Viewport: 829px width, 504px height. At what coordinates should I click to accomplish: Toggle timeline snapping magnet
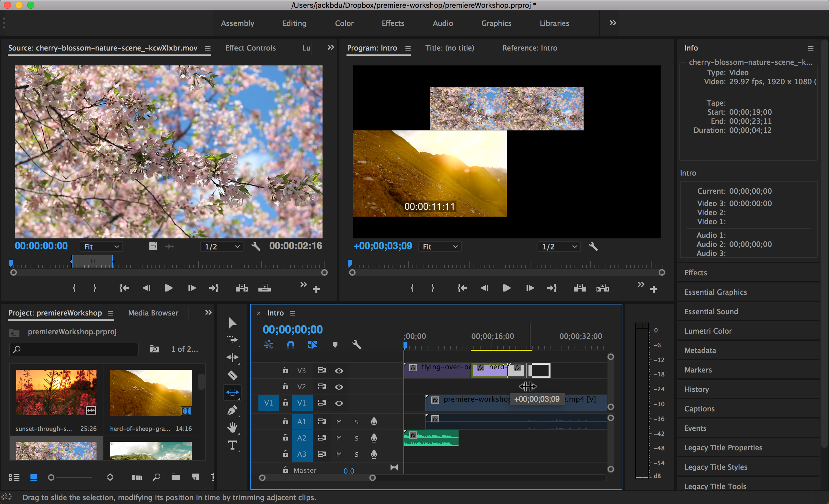[x=290, y=345]
